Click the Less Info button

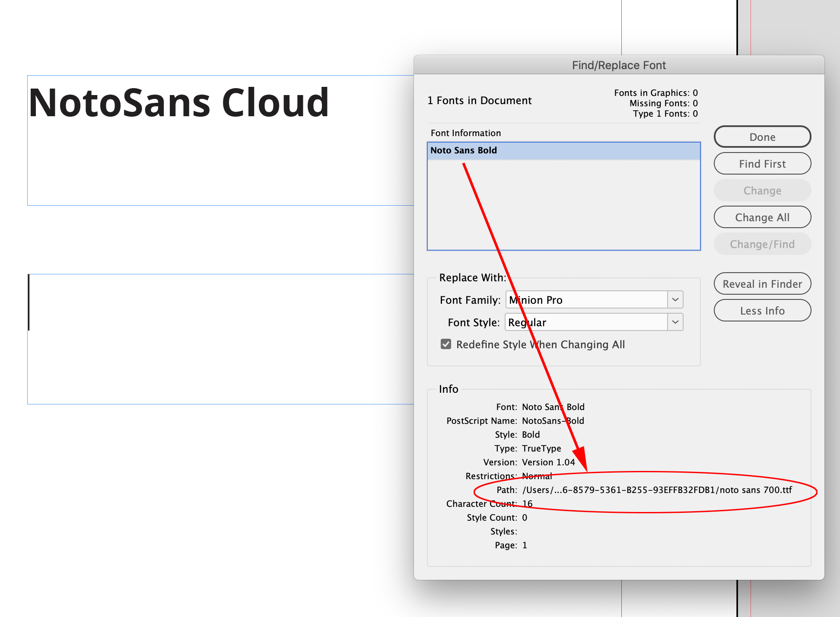coord(762,311)
